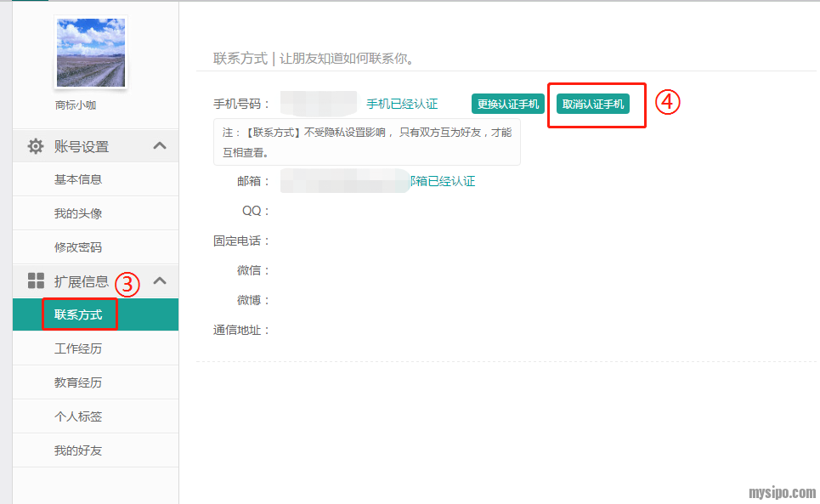The width and height of the screenshot is (820, 504).
Task: Click the 邮箱已经认证 status link
Action: click(x=442, y=181)
